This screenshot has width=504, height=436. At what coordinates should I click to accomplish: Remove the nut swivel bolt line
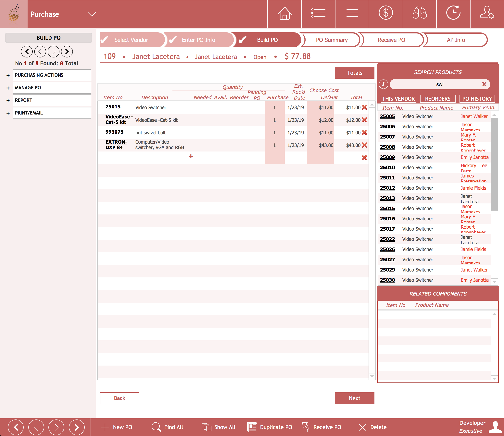tap(364, 133)
